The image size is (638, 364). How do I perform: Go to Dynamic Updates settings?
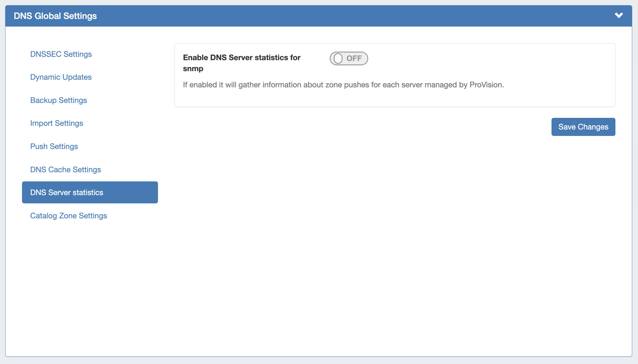pyautogui.click(x=61, y=77)
